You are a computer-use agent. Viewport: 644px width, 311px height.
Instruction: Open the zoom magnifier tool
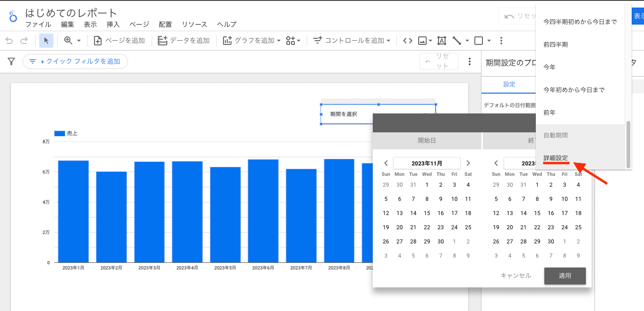click(69, 41)
